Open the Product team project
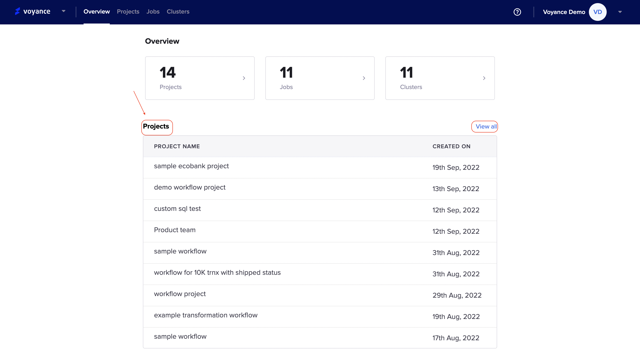The image size is (640, 364). (174, 230)
